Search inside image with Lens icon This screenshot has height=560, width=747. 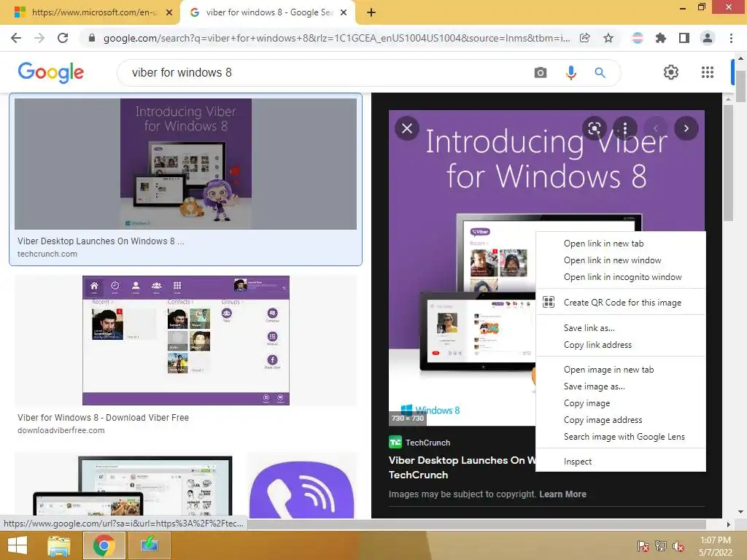point(594,128)
